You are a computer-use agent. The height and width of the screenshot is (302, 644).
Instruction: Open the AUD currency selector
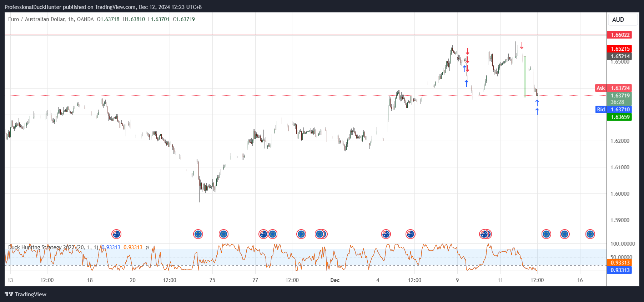pos(623,20)
